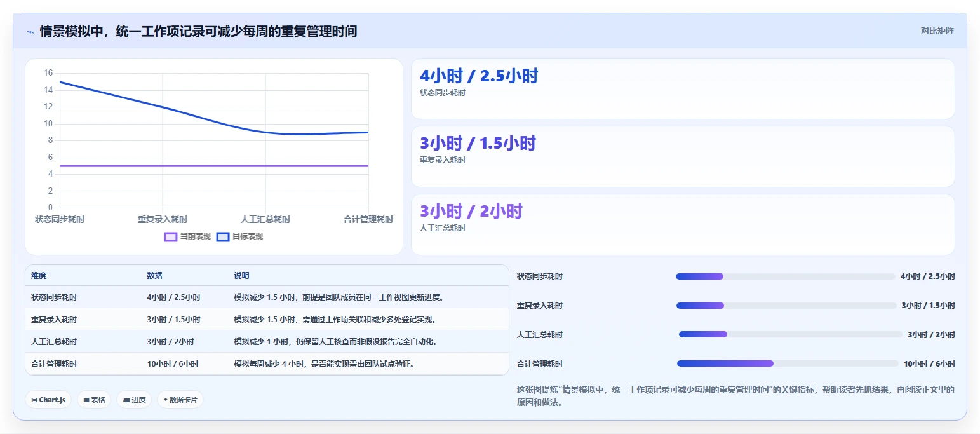Click the 表格 chip table icon

[x=86, y=400]
